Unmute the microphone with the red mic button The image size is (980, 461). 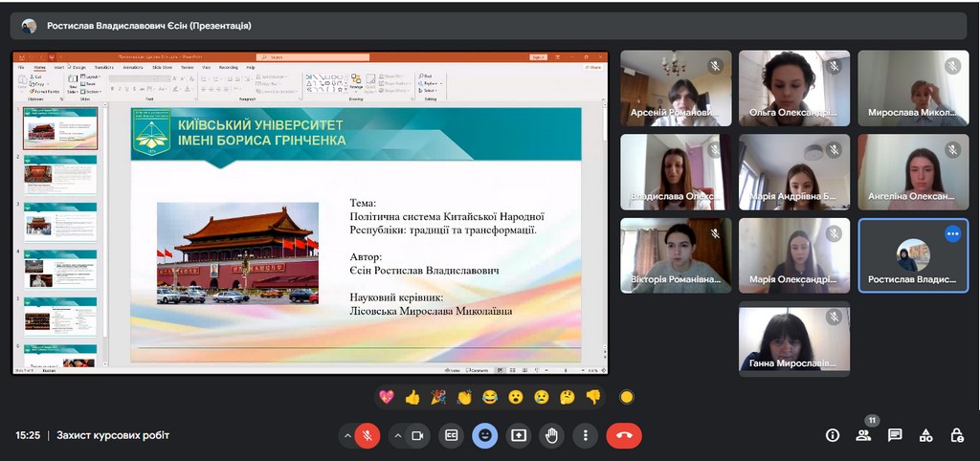[x=367, y=435]
